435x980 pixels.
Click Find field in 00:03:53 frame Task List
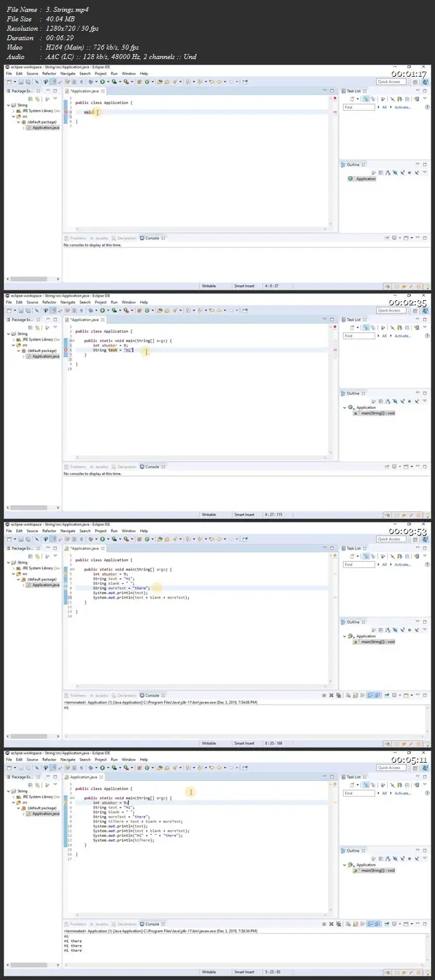[360, 565]
